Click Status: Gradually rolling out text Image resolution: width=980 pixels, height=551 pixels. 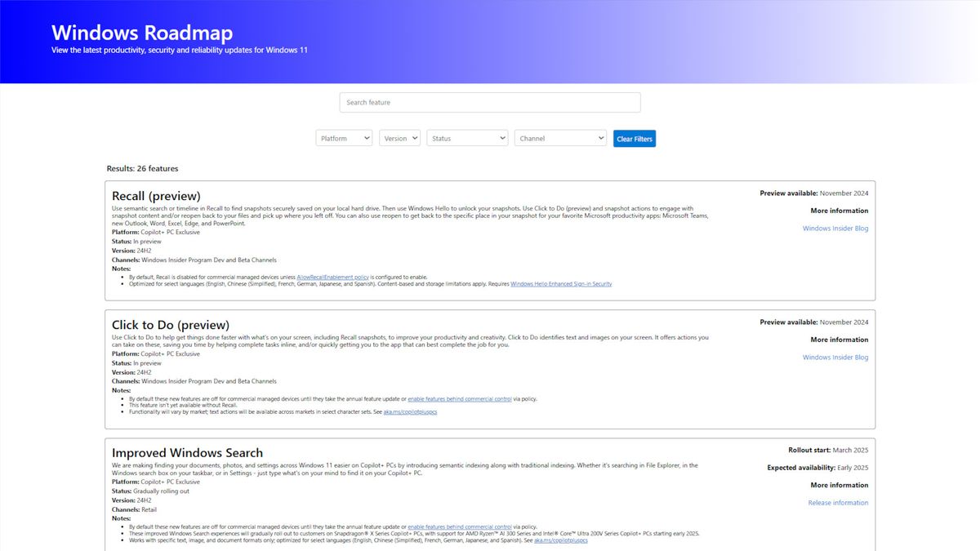(150, 491)
